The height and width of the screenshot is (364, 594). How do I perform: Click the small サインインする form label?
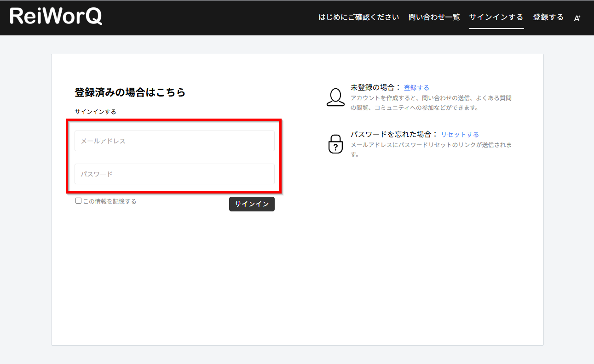point(95,112)
